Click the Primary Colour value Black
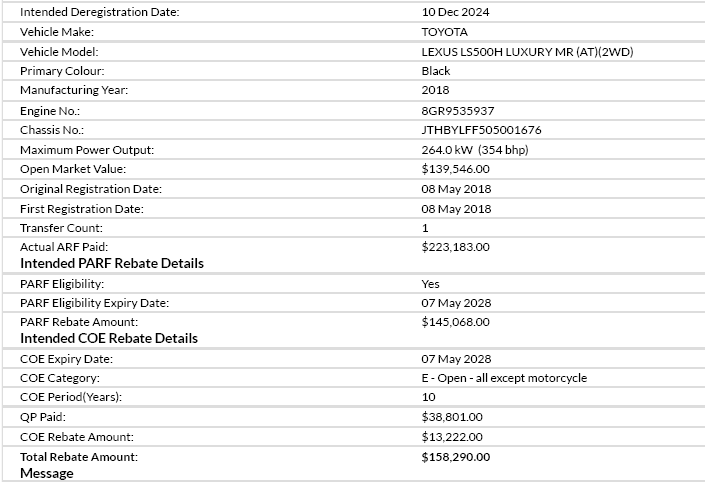Screen dimensions: 705x482 pyautogui.click(x=436, y=71)
